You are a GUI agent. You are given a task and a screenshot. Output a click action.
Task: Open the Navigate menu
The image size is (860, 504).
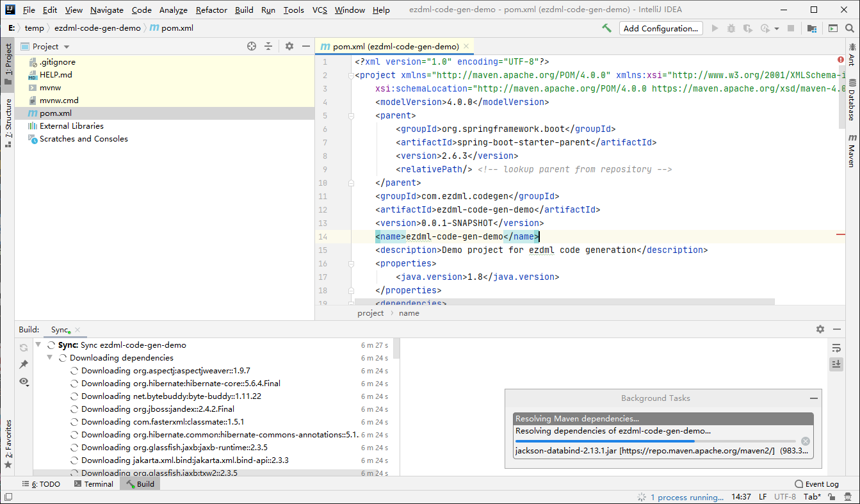click(x=107, y=10)
